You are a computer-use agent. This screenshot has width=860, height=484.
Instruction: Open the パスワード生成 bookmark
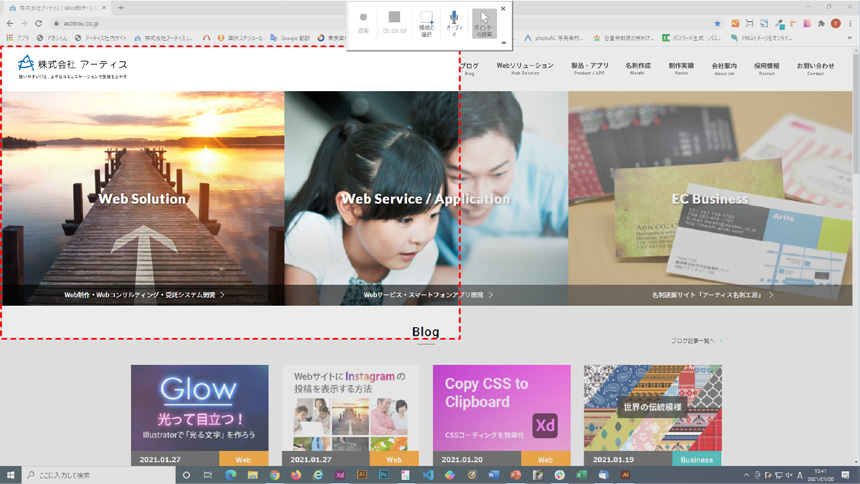pyautogui.click(x=691, y=38)
